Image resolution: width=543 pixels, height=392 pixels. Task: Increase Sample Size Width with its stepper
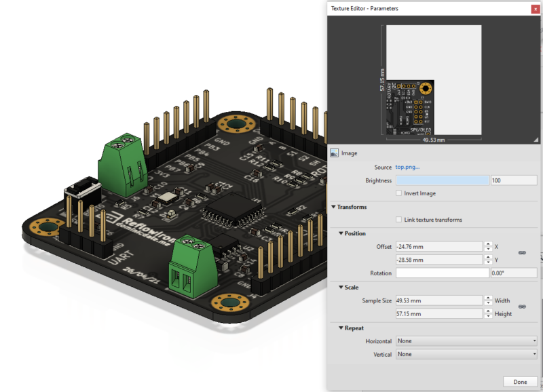pos(488,297)
